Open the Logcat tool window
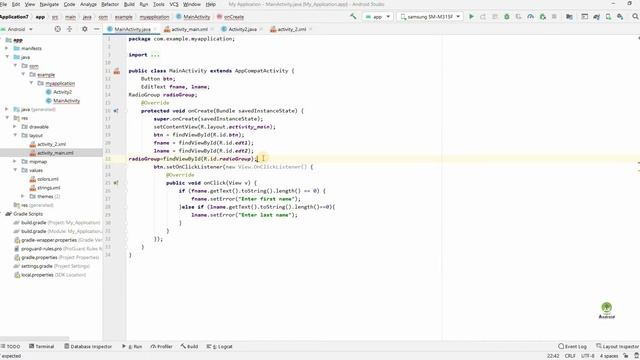Viewport: 640px width, 360px height. tap(220, 347)
